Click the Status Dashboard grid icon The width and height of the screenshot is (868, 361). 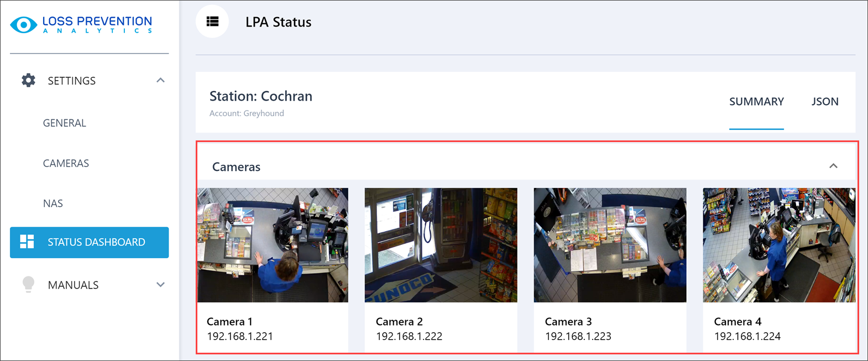coord(27,242)
